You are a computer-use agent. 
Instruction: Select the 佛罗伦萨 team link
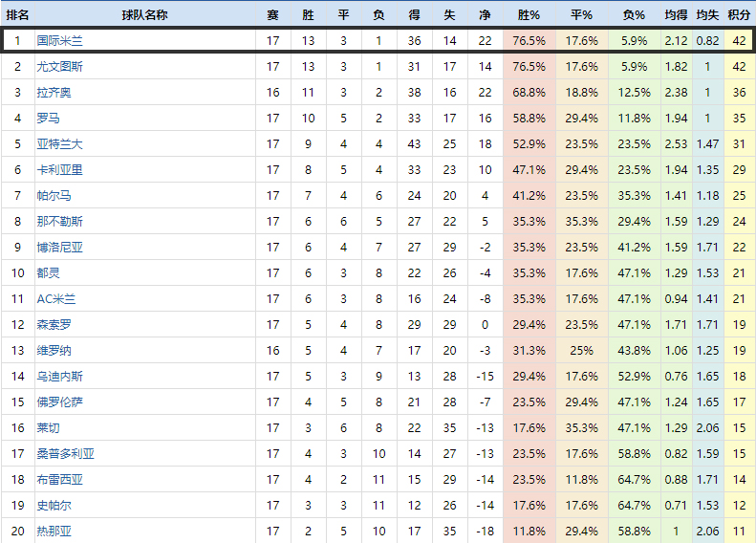[59, 402]
